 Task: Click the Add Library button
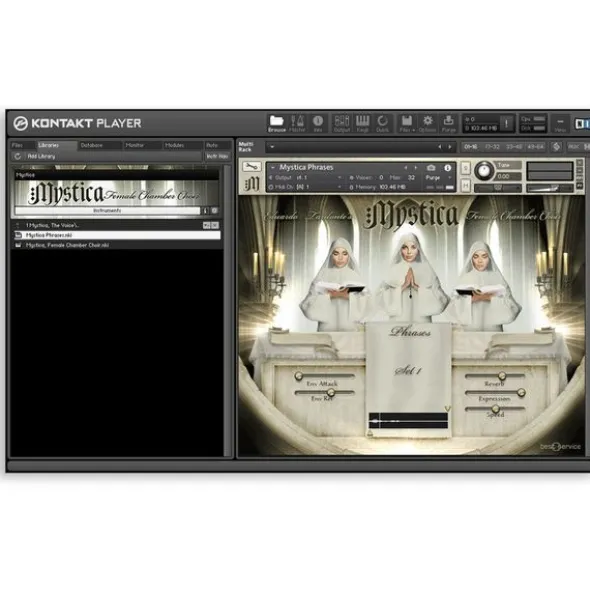[x=41, y=156]
